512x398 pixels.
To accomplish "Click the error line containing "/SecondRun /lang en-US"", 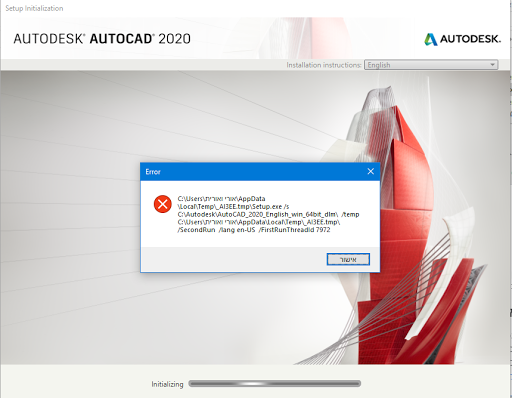I will tap(254, 230).
